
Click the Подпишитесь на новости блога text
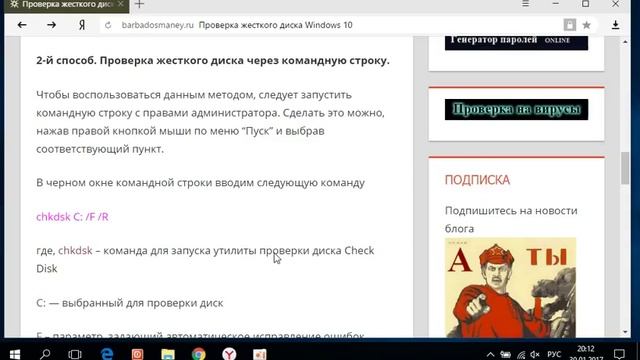[511, 220]
